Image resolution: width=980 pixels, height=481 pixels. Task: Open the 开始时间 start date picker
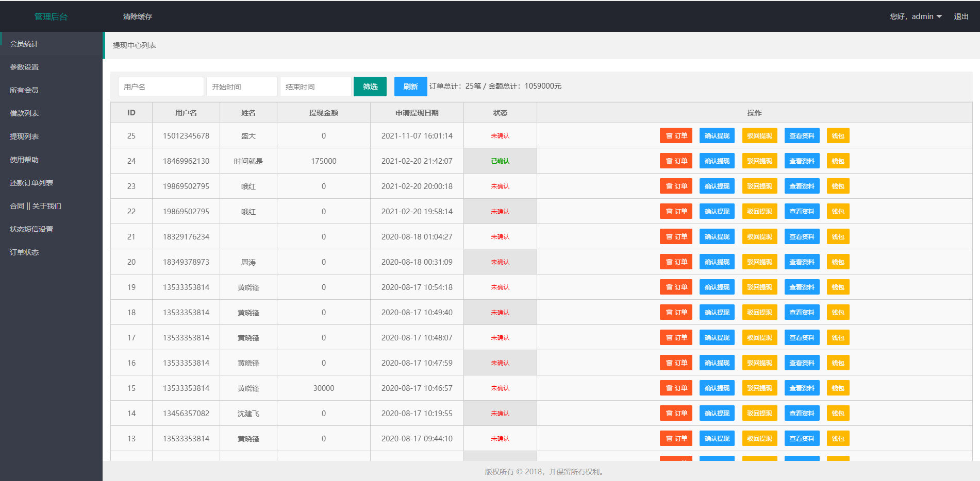coord(242,87)
